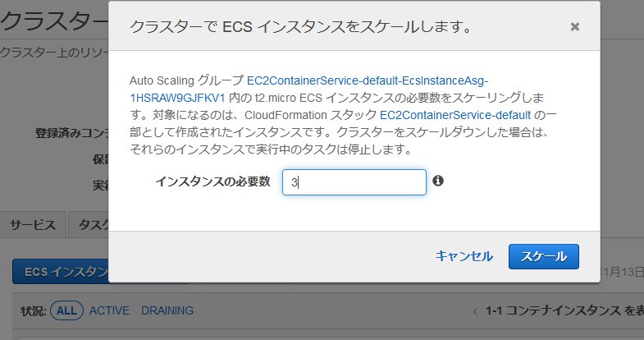Click the info icon beside the instance count
Screen dimensions: 644x340
pos(438,181)
